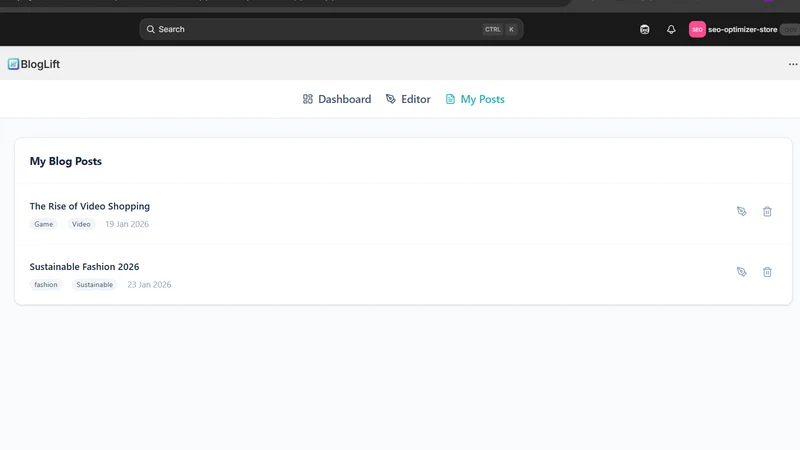
Task: Open the three-dot more options menu
Action: click(792, 64)
